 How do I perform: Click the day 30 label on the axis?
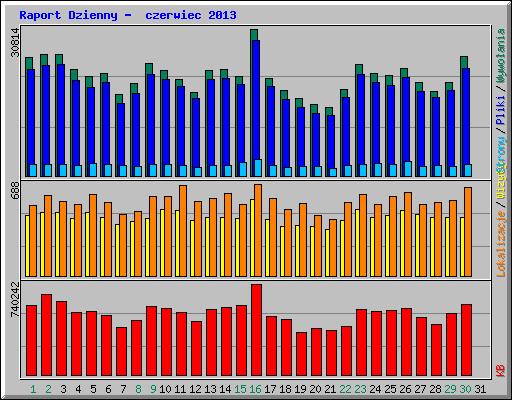(x=465, y=389)
